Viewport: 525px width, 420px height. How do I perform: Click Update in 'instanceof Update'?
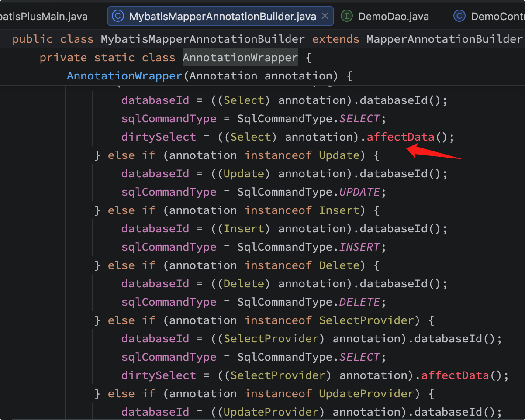[339, 155]
